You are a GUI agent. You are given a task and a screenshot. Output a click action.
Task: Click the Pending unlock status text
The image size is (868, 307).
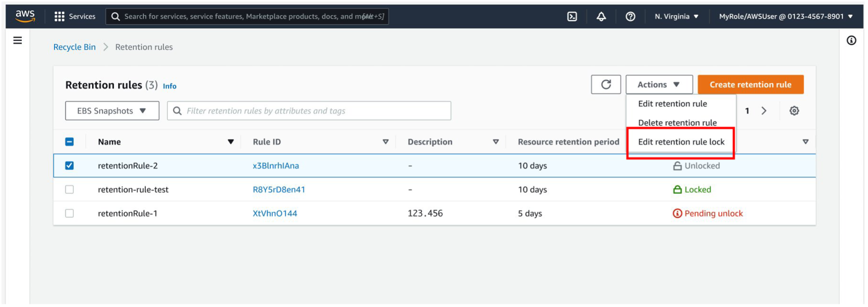(713, 214)
